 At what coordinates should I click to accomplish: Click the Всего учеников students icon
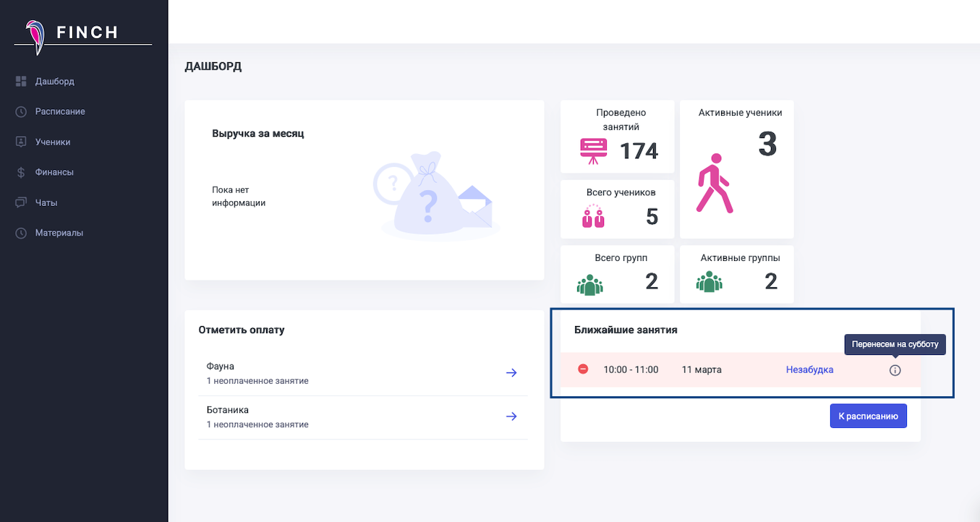(593, 217)
